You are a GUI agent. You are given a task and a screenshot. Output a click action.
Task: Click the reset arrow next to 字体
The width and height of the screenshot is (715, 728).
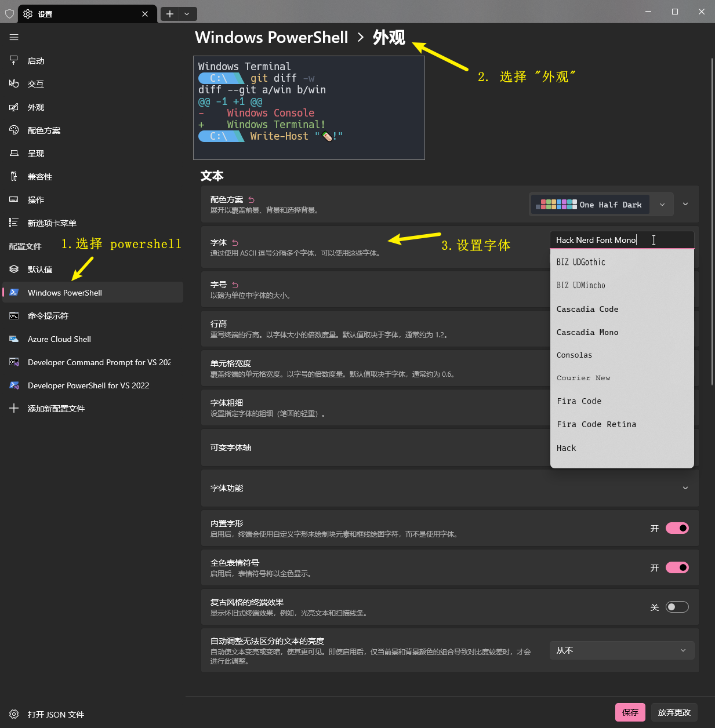pyautogui.click(x=235, y=242)
